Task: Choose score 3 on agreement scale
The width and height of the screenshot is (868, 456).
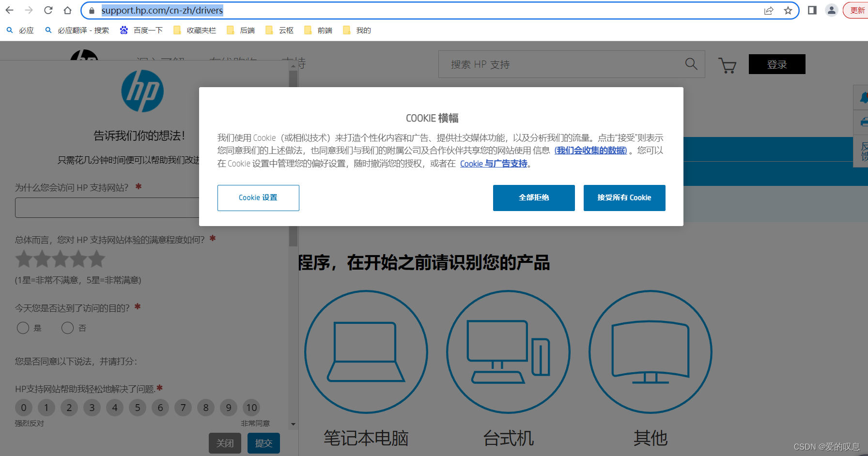Action: pos(92,408)
